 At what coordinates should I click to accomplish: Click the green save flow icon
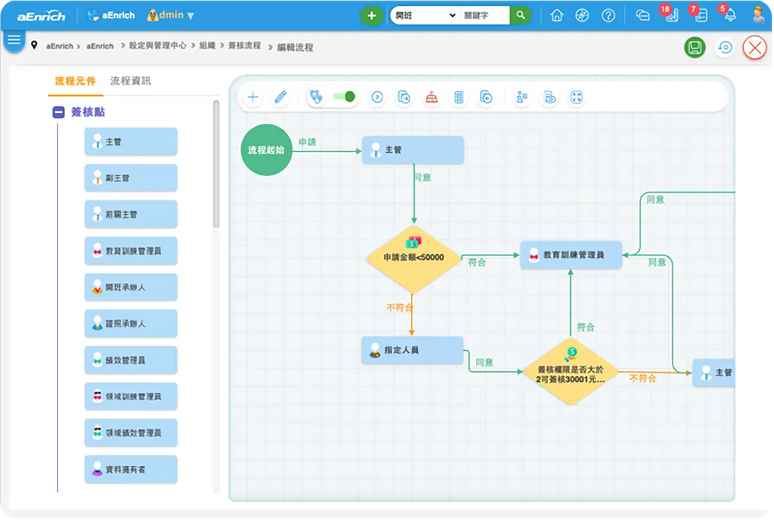pyautogui.click(x=695, y=48)
